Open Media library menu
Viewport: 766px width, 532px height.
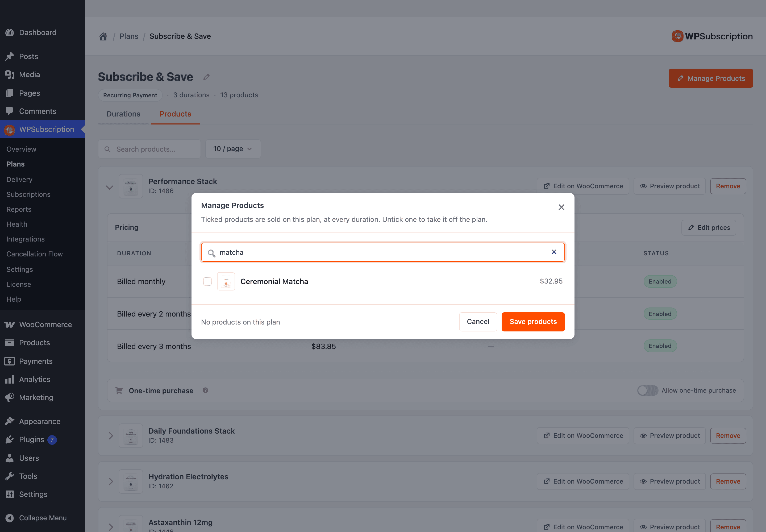42,75
